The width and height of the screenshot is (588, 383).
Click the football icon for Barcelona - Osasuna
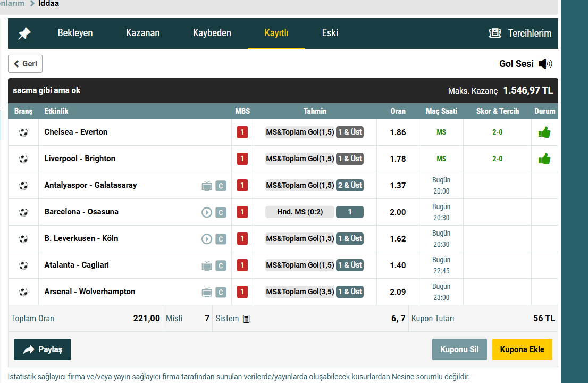pyautogui.click(x=23, y=212)
